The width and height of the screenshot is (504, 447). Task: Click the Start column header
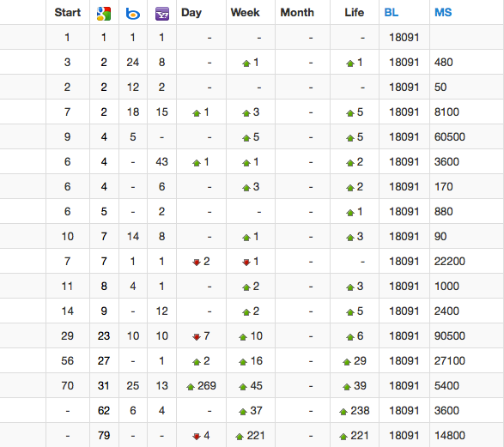68,13
